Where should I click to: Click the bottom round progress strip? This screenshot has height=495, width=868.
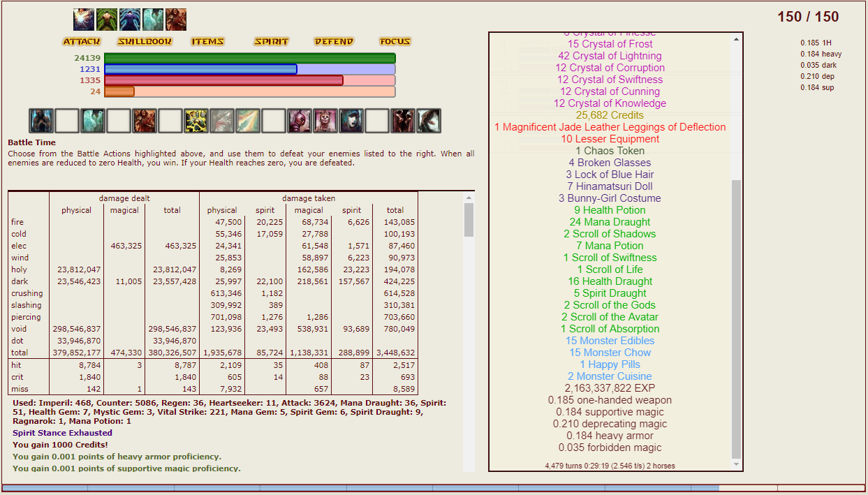point(434,488)
